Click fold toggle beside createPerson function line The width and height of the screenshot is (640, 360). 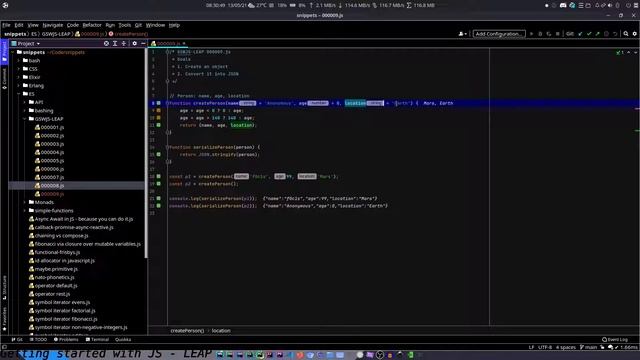tap(167, 103)
